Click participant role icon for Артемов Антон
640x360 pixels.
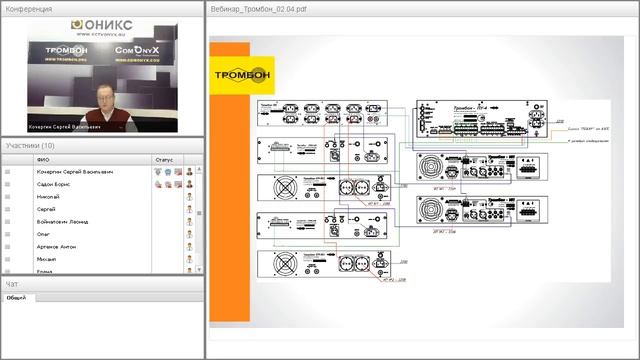189,247
